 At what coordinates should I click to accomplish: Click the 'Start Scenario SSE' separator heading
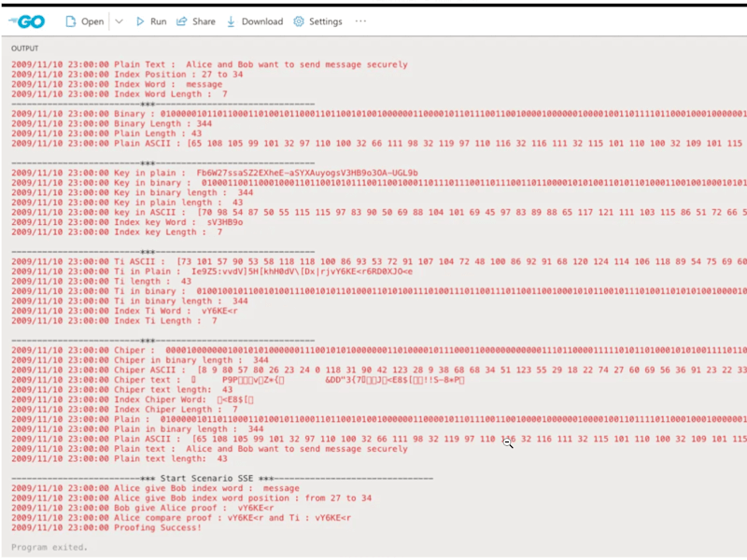tap(222, 478)
